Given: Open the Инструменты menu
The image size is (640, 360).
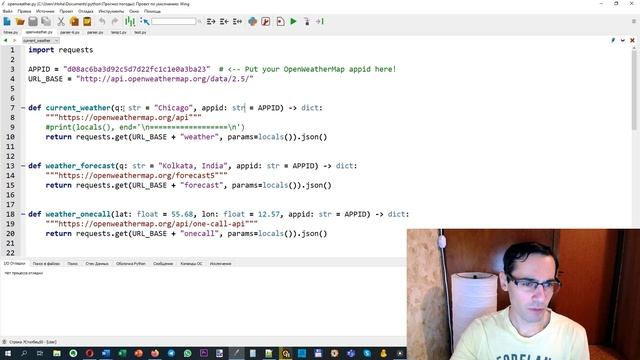Looking at the screenshot, I should [x=111, y=11].
